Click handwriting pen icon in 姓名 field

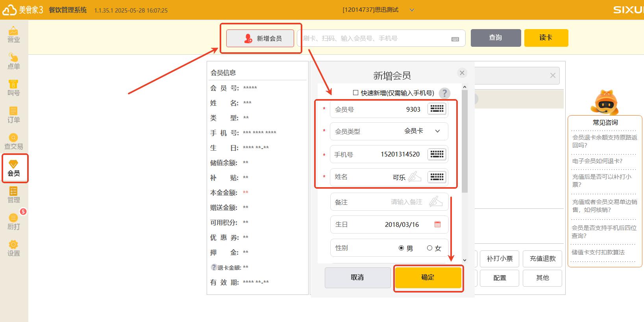pos(415,177)
